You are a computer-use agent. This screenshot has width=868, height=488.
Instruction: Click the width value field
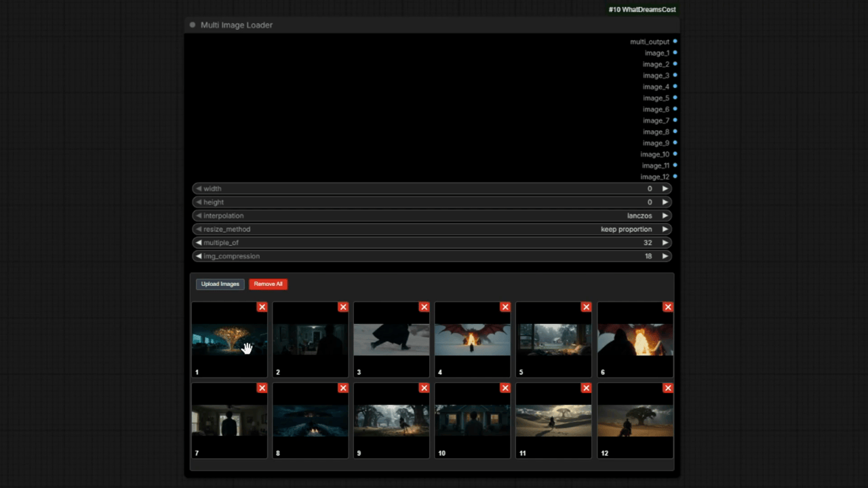(x=432, y=188)
